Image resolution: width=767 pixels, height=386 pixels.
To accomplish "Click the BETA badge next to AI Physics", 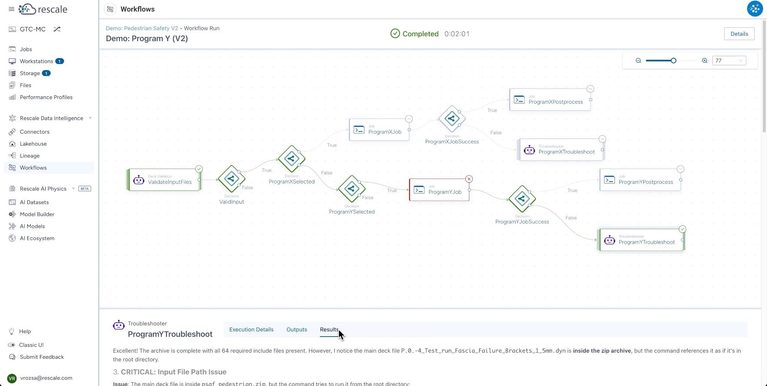I will tap(85, 189).
